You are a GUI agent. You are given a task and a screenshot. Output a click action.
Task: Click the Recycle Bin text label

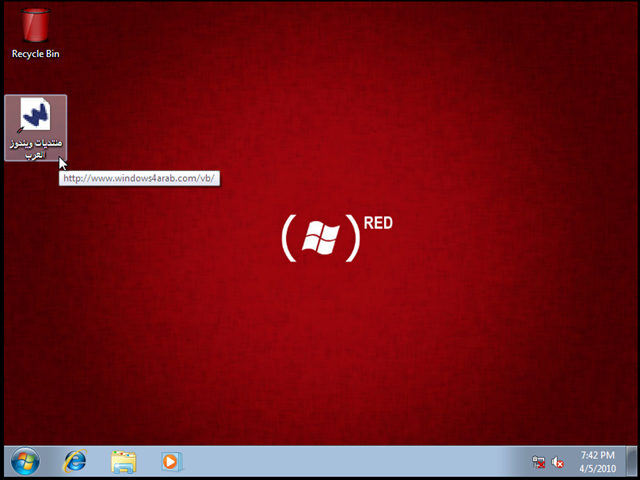(35, 54)
